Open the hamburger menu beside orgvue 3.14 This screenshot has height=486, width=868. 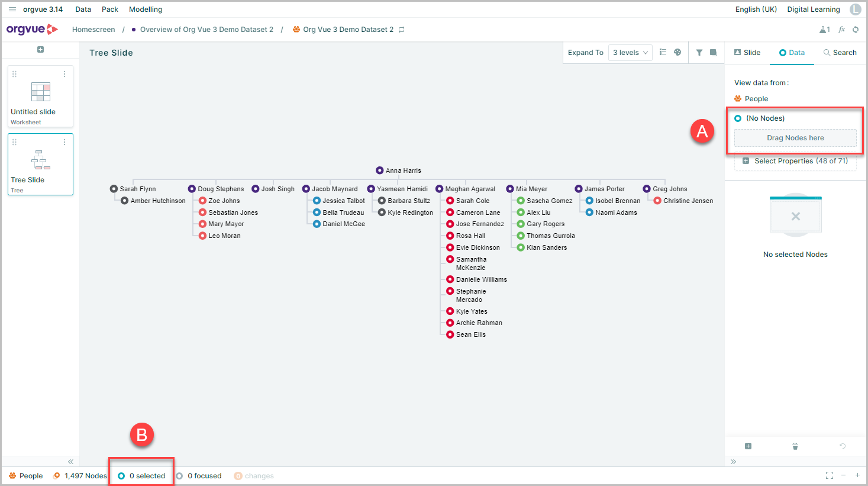tap(12, 9)
